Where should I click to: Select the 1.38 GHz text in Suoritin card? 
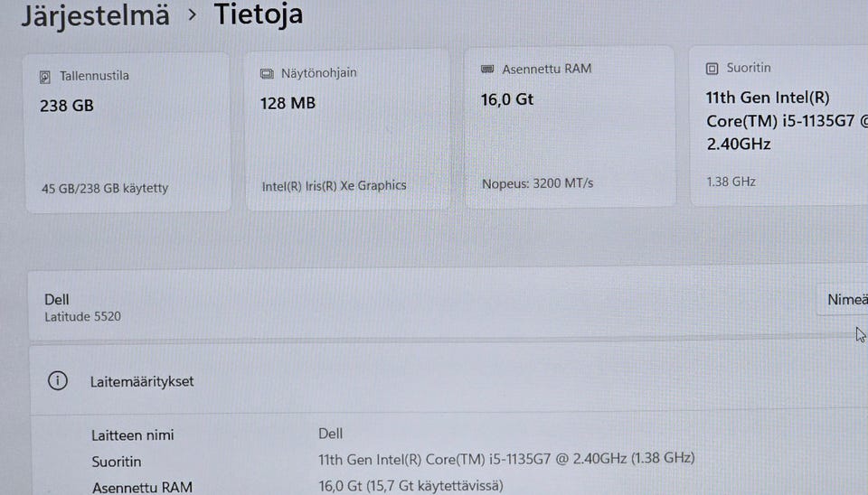[x=731, y=182]
